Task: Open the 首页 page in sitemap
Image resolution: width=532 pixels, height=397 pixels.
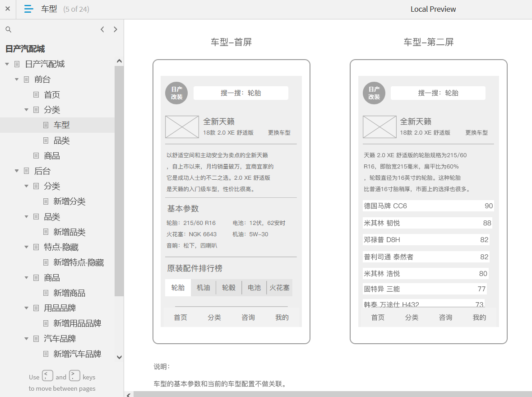Action: point(52,94)
